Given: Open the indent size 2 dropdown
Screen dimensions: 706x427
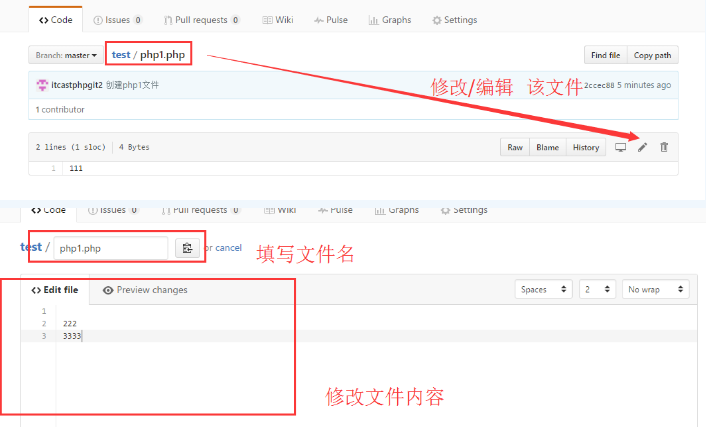Looking at the screenshot, I should pos(597,289).
